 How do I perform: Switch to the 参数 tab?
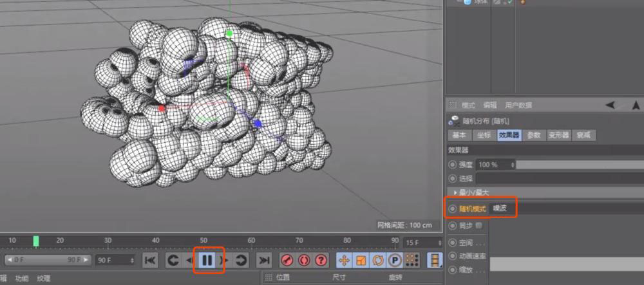(x=534, y=135)
